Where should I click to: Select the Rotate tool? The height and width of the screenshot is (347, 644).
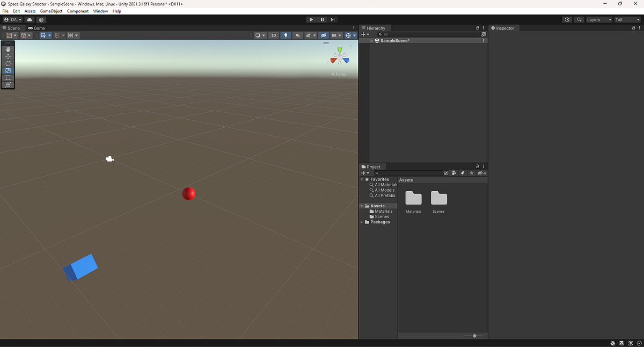pos(8,63)
